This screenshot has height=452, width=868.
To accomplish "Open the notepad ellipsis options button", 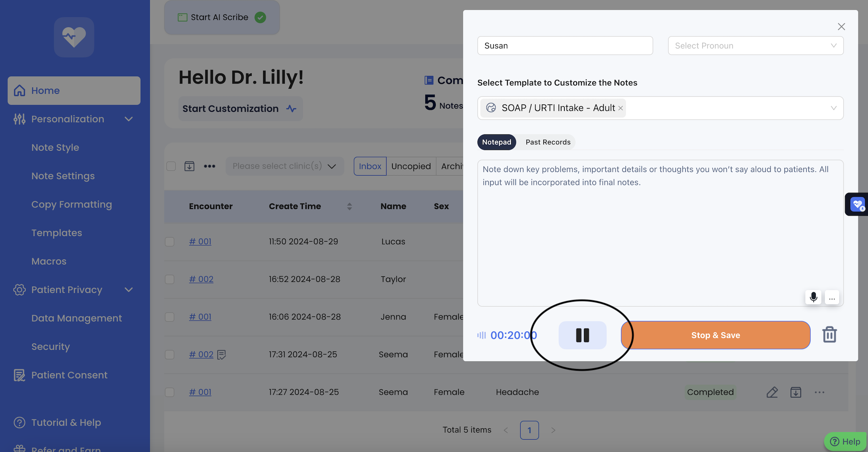I will (832, 297).
